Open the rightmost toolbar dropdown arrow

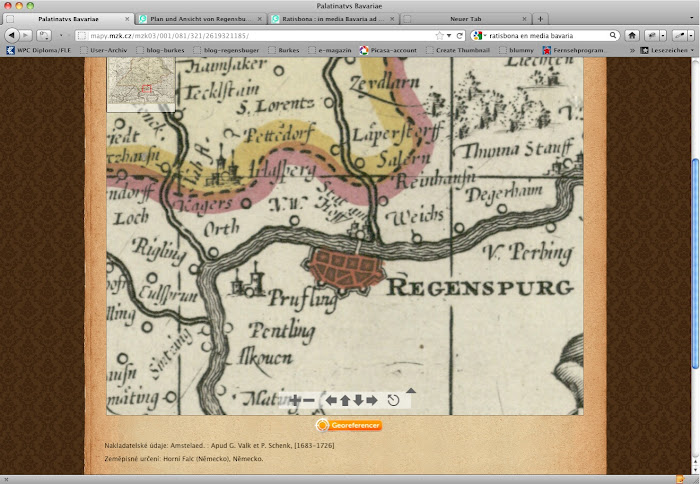pos(691,35)
